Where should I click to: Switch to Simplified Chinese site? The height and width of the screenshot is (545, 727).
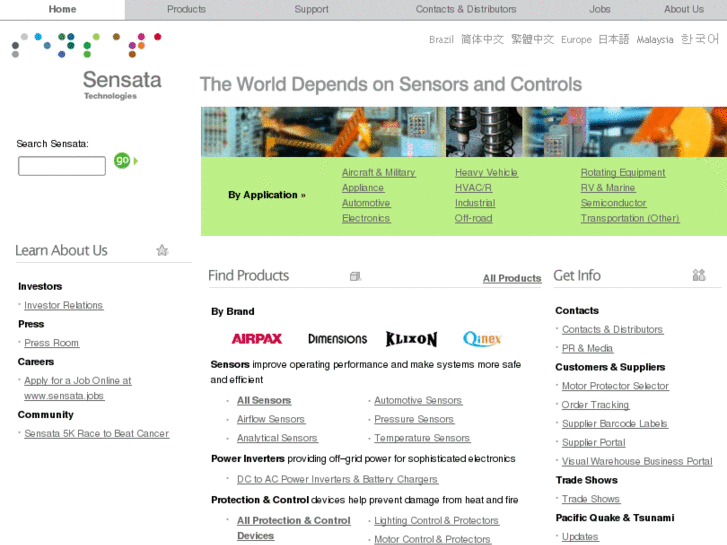[x=482, y=39]
